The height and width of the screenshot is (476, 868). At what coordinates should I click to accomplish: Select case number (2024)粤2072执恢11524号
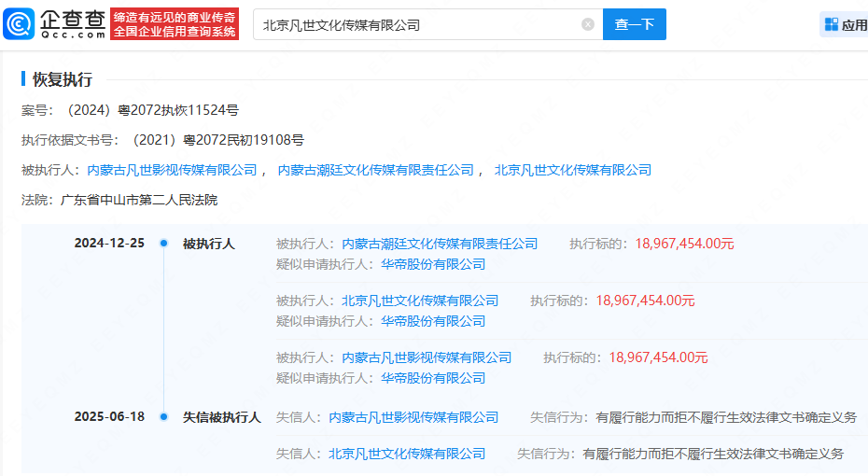(150, 110)
